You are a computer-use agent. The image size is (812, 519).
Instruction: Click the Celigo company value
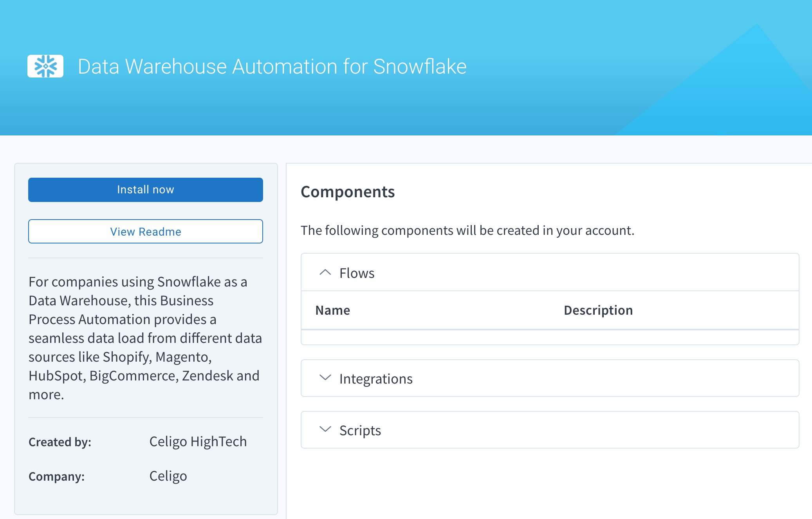(168, 476)
